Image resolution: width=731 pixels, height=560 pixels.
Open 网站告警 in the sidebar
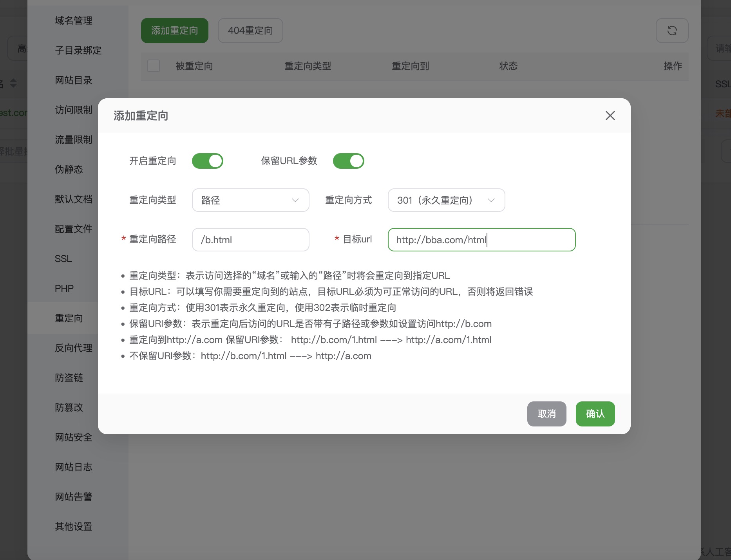click(74, 497)
